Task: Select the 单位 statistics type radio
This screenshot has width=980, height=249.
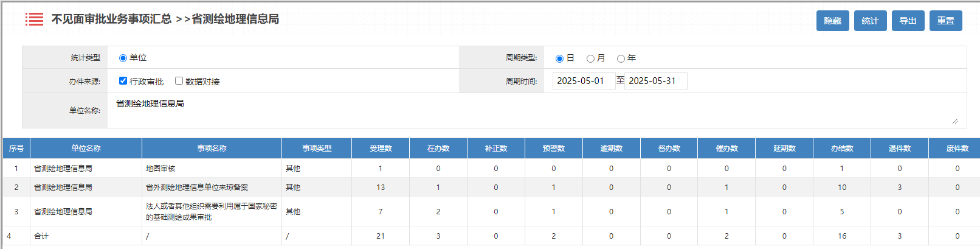Action: click(123, 58)
